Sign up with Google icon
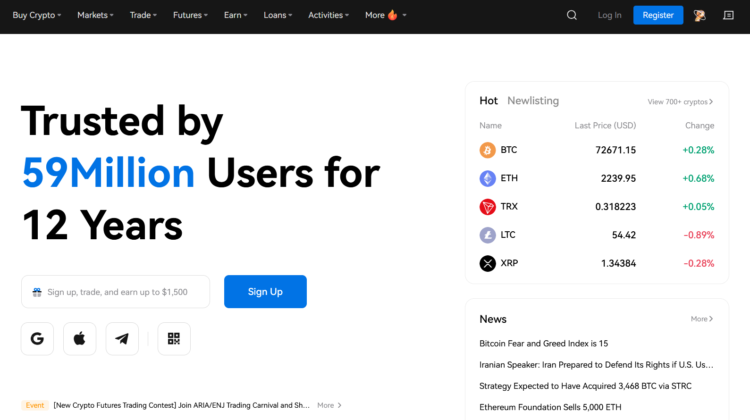Image resolution: width=750 pixels, height=420 pixels. tap(37, 339)
